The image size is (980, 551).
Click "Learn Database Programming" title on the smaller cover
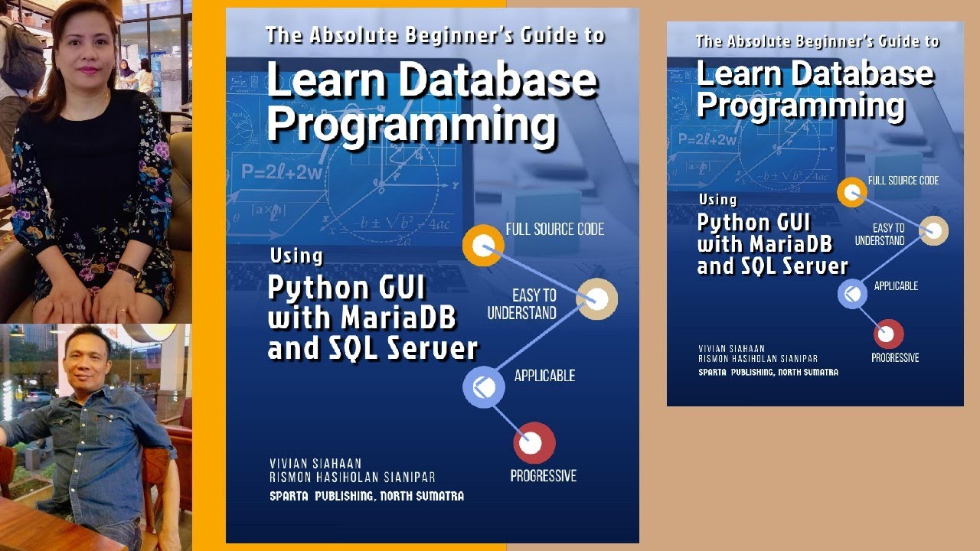(815, 90)
